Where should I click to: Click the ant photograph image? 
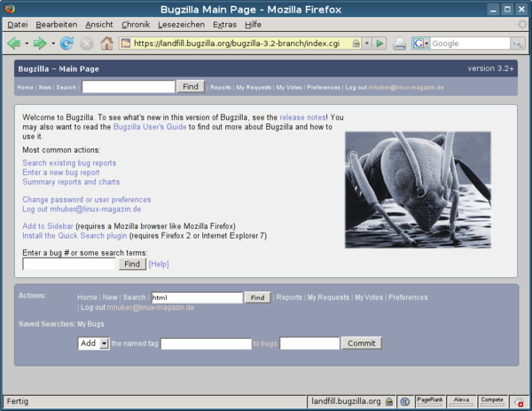pyautogui.click(x=418, y=190)
